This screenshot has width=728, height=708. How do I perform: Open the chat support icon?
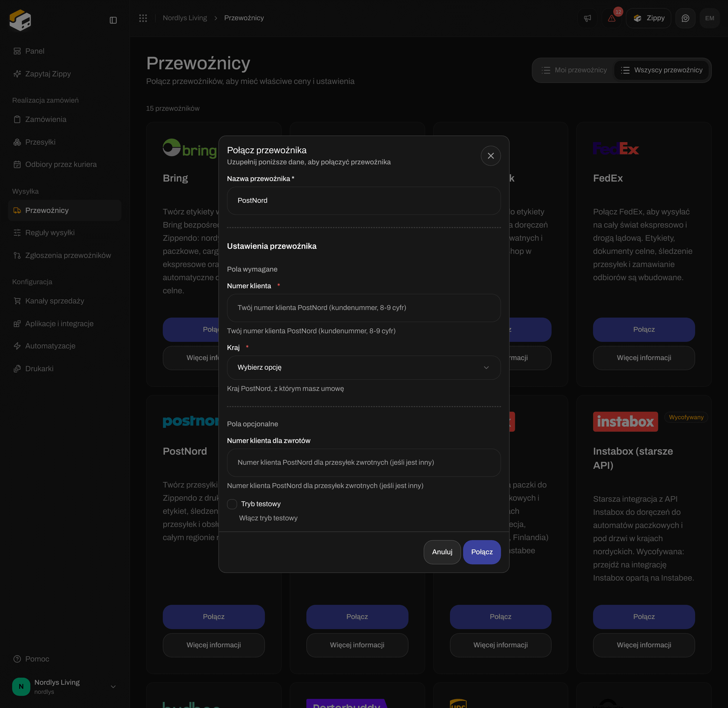[x=685, y=18]
